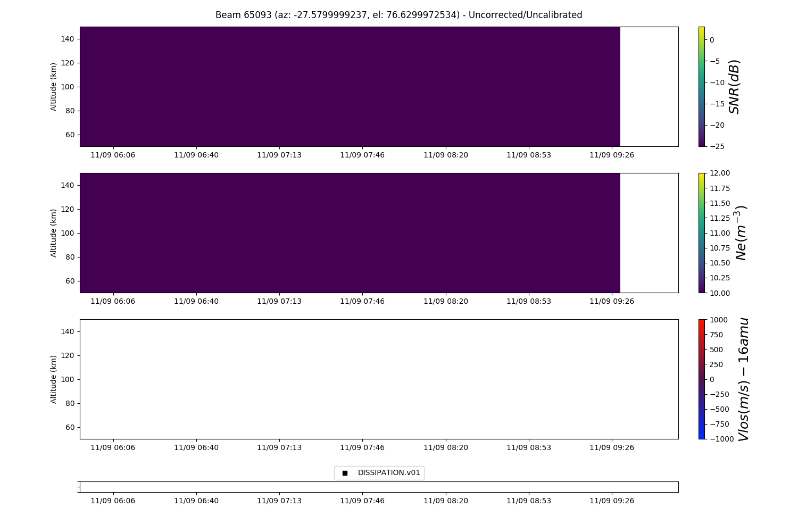Image resolution: width=798 pixels, height=532 pixels.
Task: Click the 80 altitude tick on SNR panel
Action: (x=71, y=111)
